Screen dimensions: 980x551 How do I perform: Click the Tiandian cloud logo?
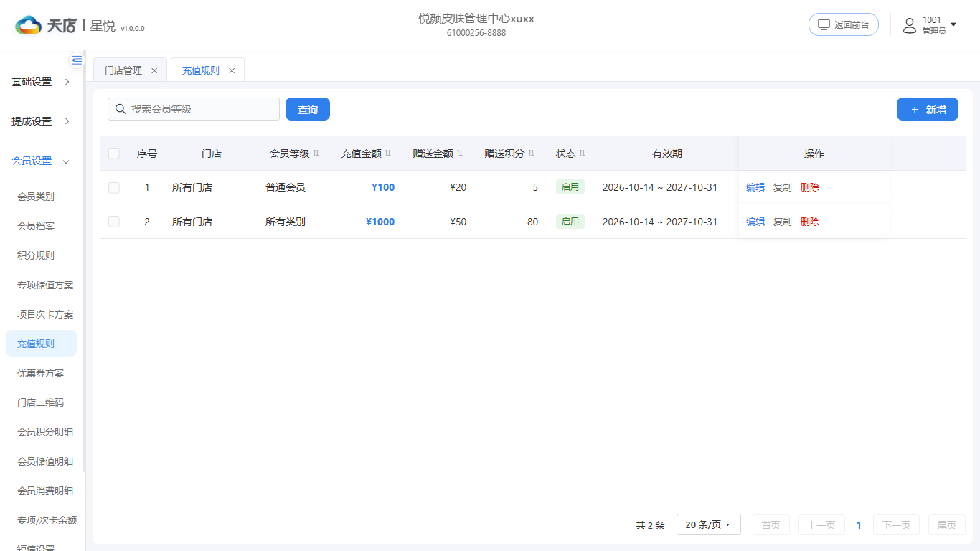pyautogui.click(x=29, y=25)
